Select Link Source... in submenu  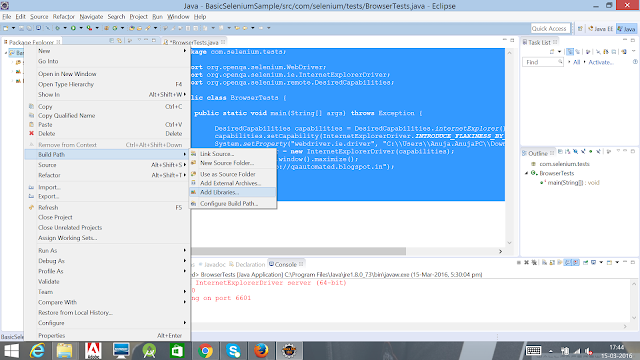click(x=233, y=154)
